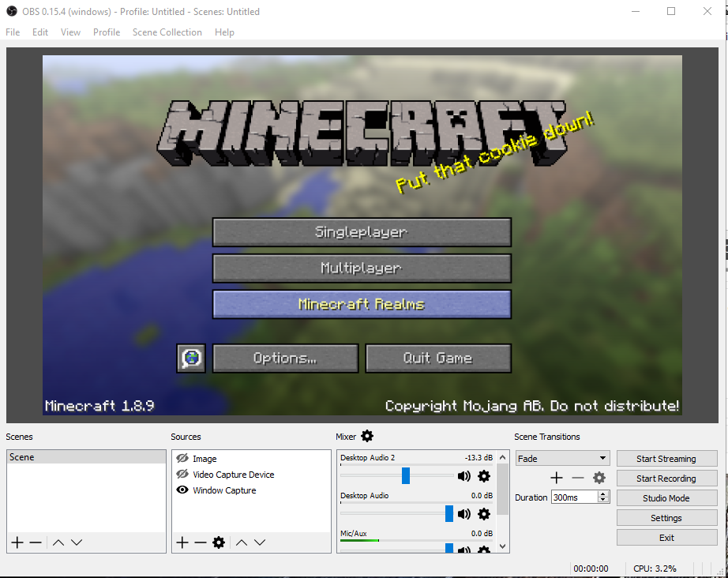Click Options... in Minecraft preview
The height and width of the screenshot is (578, 728).
click(286, 358)
